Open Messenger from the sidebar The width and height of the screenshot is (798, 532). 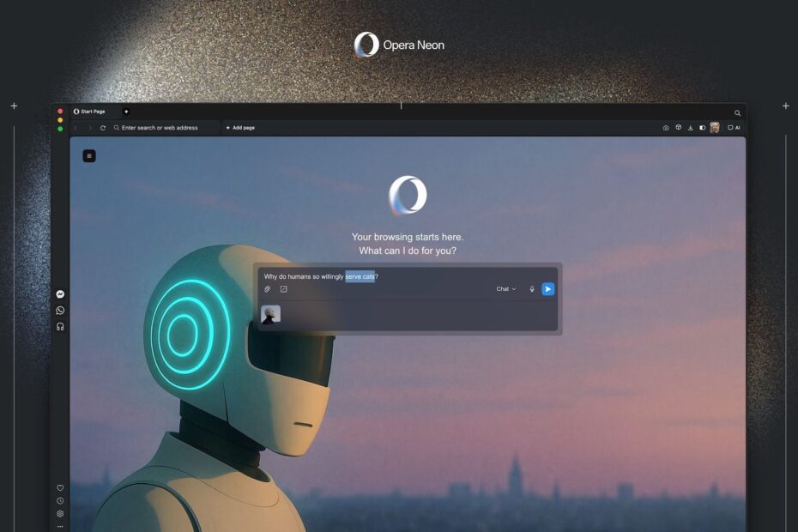60,293
